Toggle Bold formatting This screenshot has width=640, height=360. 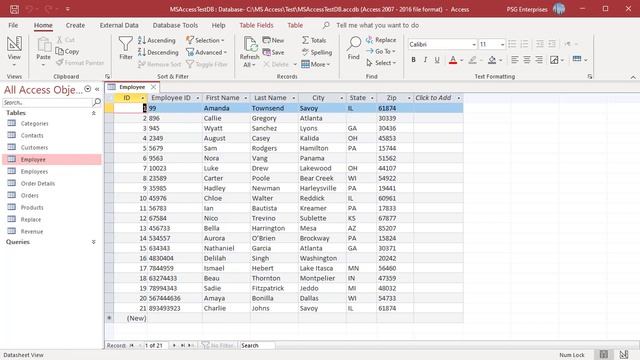[413, 60]
